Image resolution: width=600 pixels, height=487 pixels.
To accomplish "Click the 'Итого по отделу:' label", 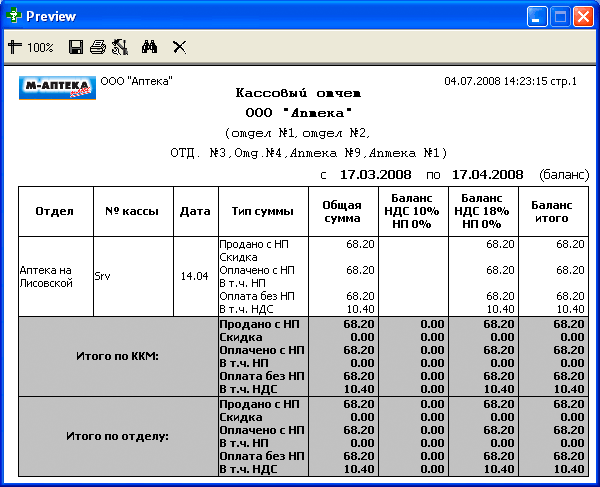I will (117, 436).
